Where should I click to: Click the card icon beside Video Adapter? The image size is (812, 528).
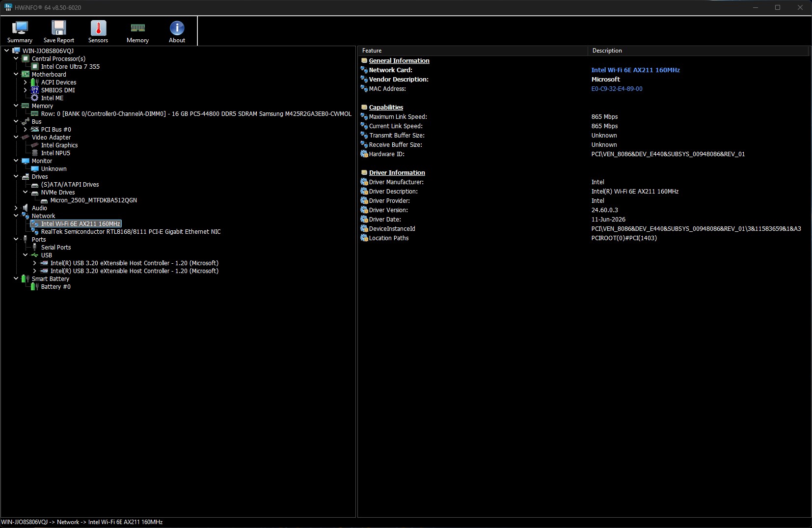click(x=26, y=137)
